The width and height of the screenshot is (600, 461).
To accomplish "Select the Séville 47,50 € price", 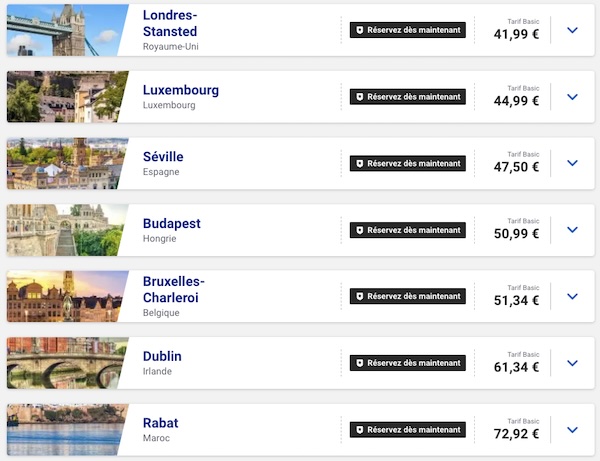I will (516, 167).
